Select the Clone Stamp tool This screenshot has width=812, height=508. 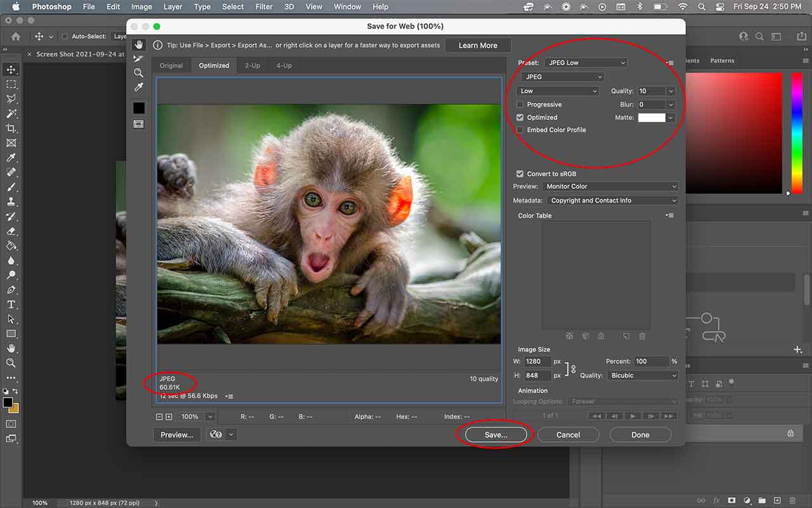11,202
